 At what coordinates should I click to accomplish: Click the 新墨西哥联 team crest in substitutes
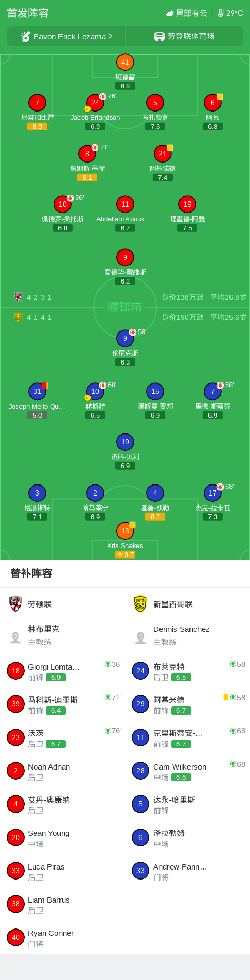point(140,604)
